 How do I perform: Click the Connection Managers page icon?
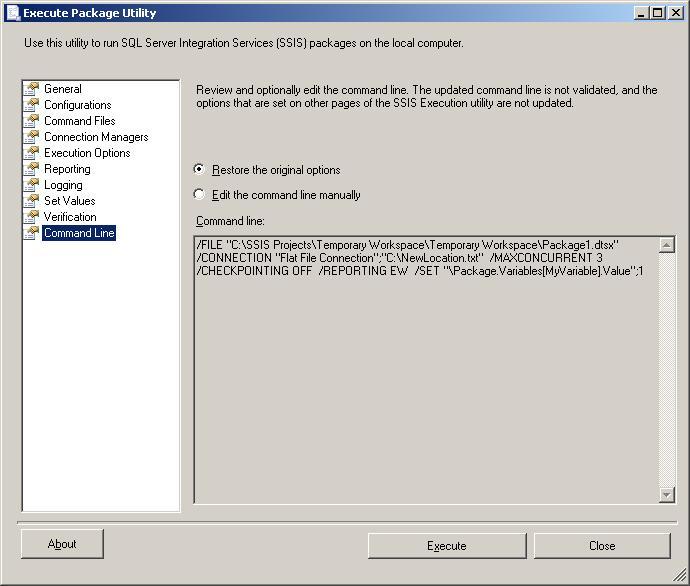(32, 137)
